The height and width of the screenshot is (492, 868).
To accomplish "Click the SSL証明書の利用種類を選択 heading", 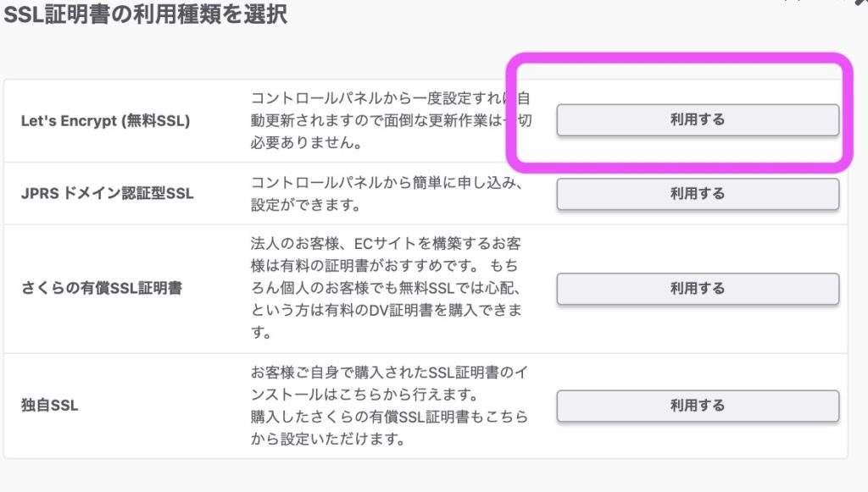I will (146, 14).
